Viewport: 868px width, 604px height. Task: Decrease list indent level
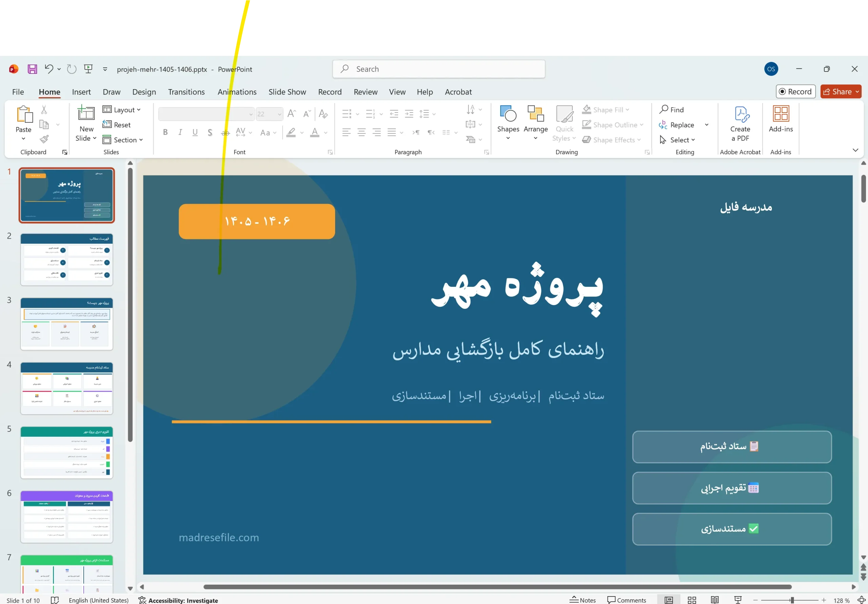pyautogui.click(x=394, y=114)
